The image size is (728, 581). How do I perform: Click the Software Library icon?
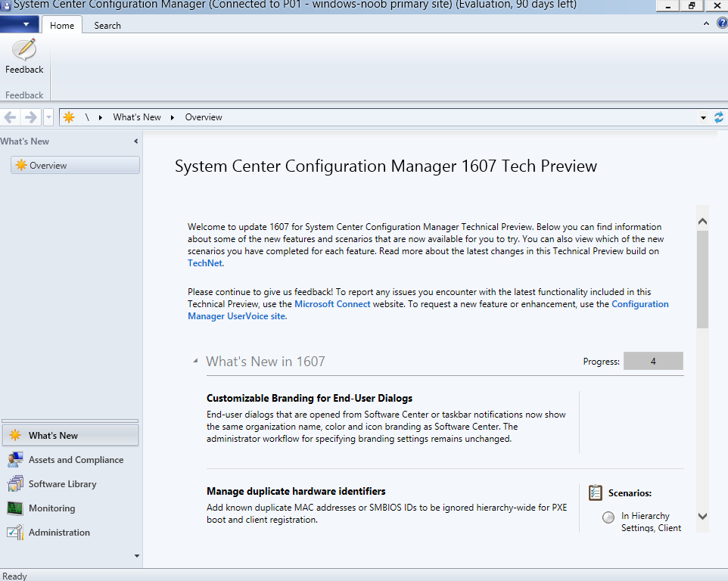[x=15, y=483]
